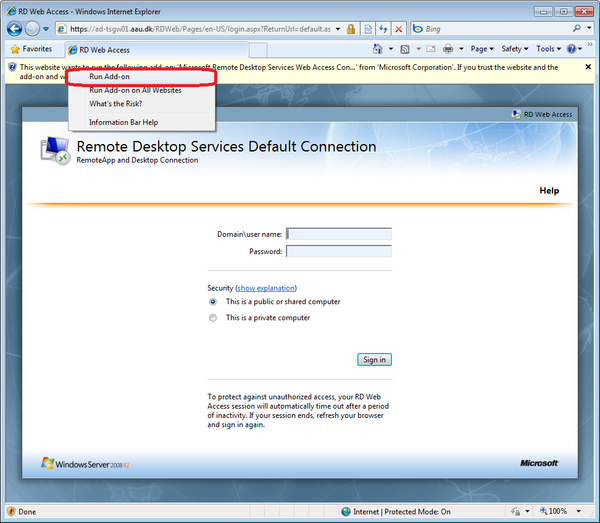Select 'This is a private computer' option
The image size is (600, 523).
[x=213, y=318]
